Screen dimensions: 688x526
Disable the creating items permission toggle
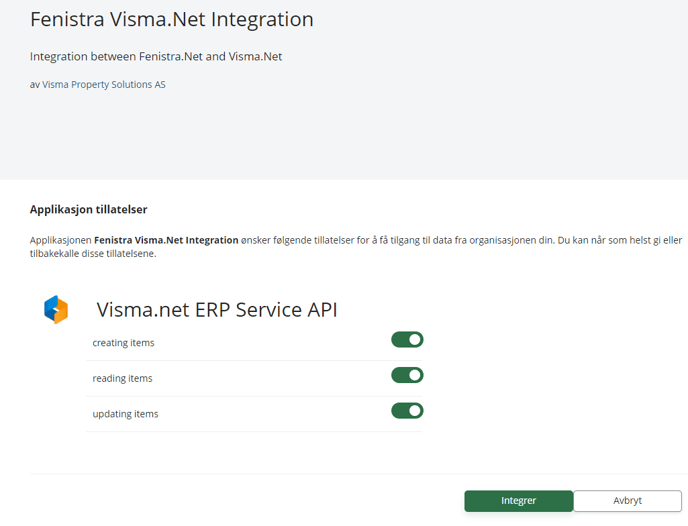407,340
